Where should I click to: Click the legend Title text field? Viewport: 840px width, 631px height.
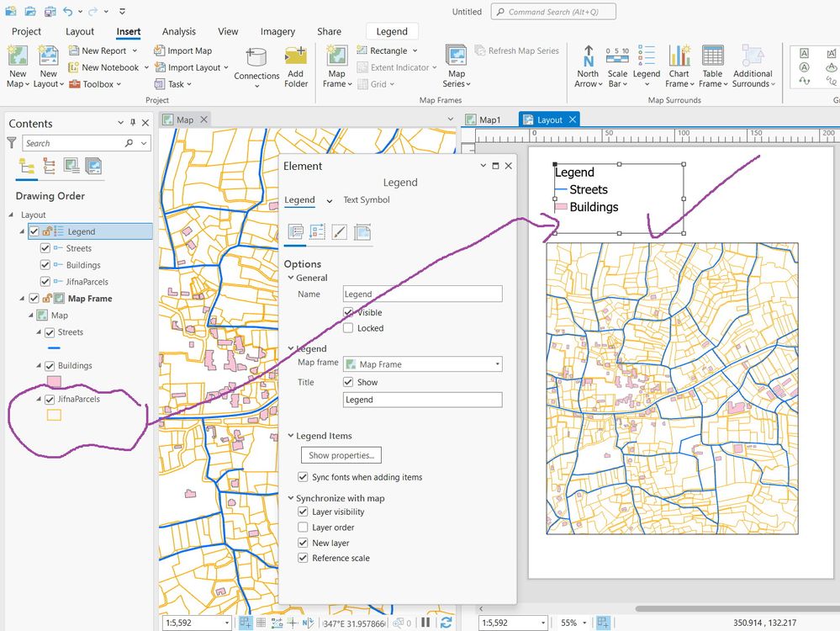(x=422, y=400)
